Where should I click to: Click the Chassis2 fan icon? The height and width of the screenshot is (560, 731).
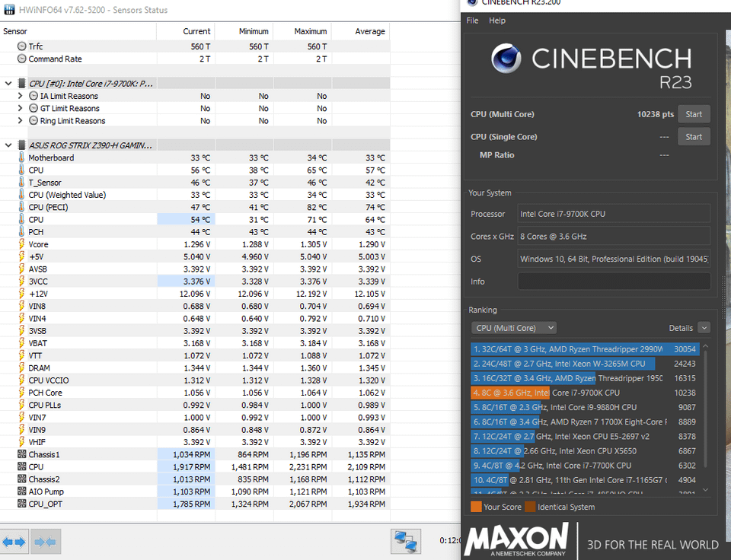click(21, 479)
